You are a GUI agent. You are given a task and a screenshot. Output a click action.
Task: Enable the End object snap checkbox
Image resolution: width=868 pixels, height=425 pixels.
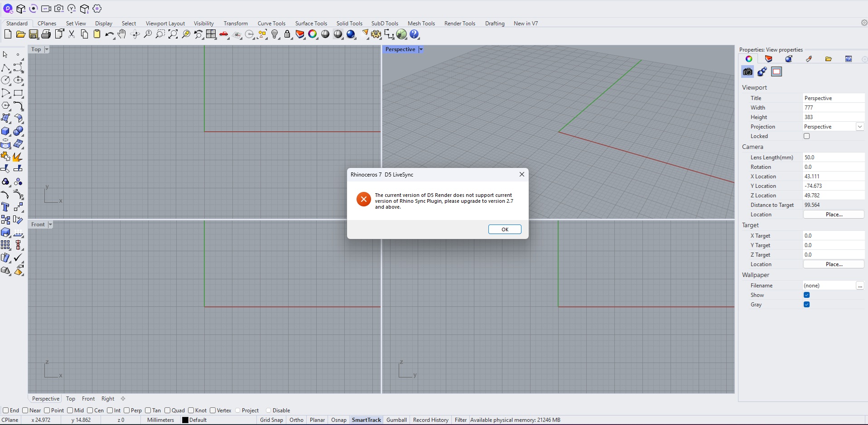(x=6, y=411)
